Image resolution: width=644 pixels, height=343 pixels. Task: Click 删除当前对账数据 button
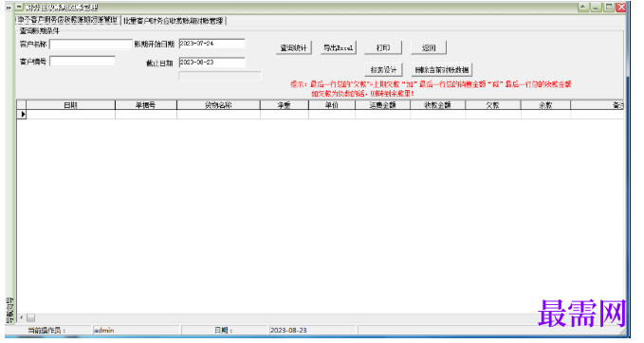point(442,70)
